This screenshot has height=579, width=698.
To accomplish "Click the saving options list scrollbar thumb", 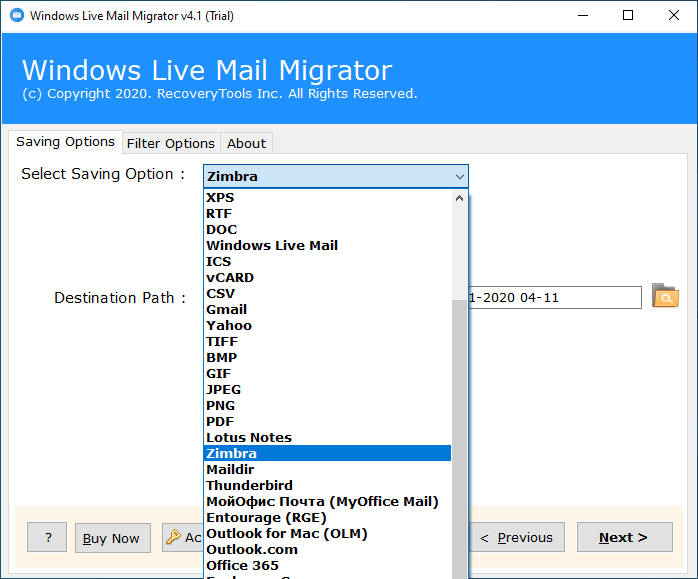I will tap(459, 439).
